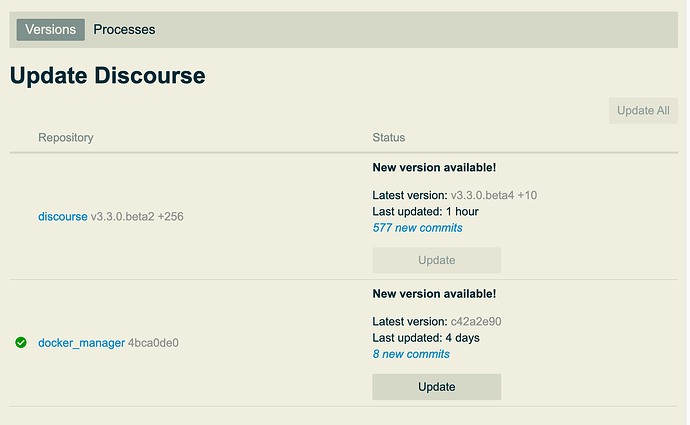
Task: Click the Repository column header
Action: coord(66,138)
